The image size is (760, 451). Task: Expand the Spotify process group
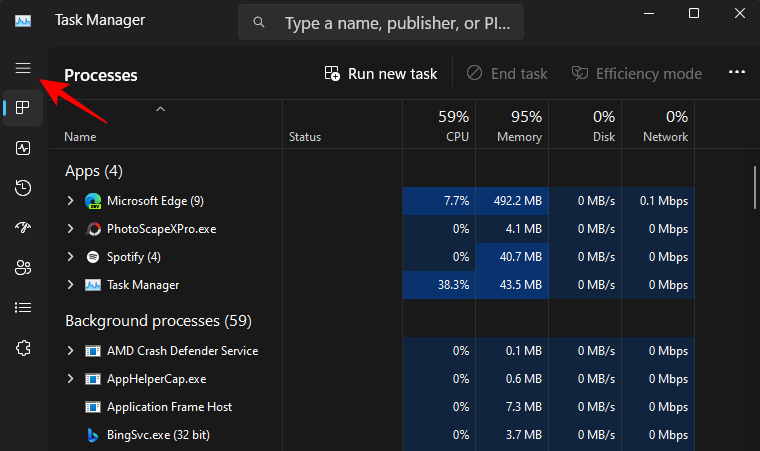click(70, 257)
